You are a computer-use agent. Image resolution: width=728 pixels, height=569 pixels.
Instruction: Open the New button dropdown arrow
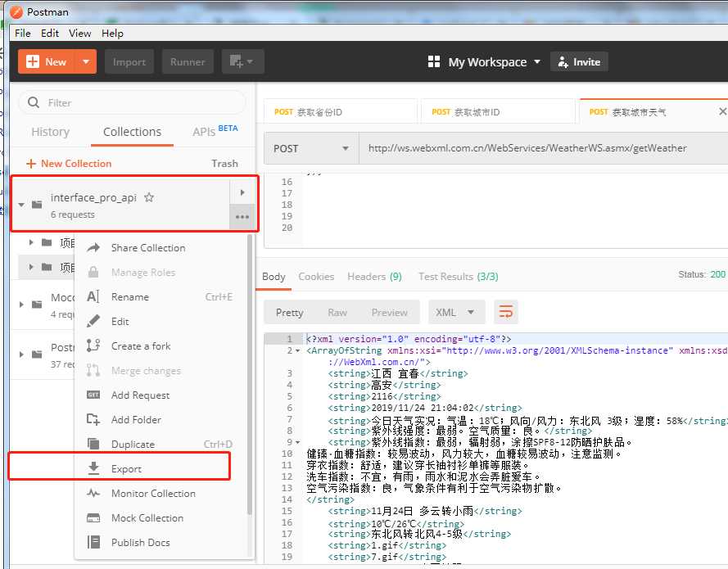(x=86, y=61)
